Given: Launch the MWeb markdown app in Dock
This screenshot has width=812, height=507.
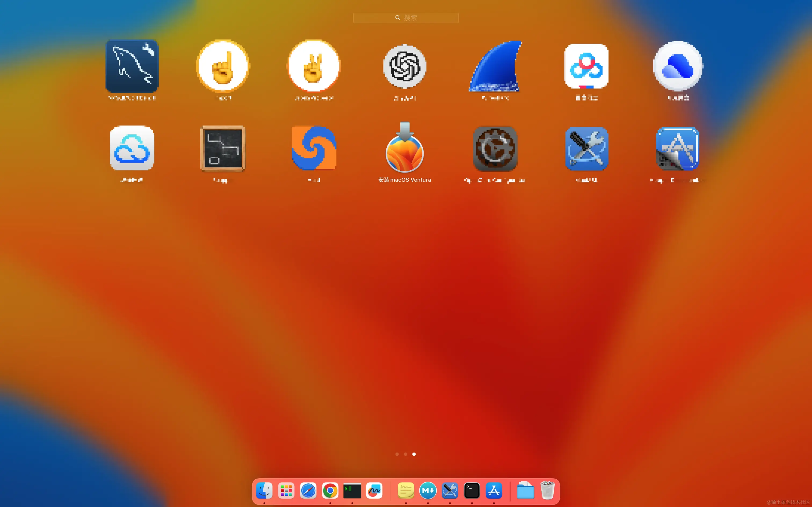Looking at the screenshot, I should point(427,490).
